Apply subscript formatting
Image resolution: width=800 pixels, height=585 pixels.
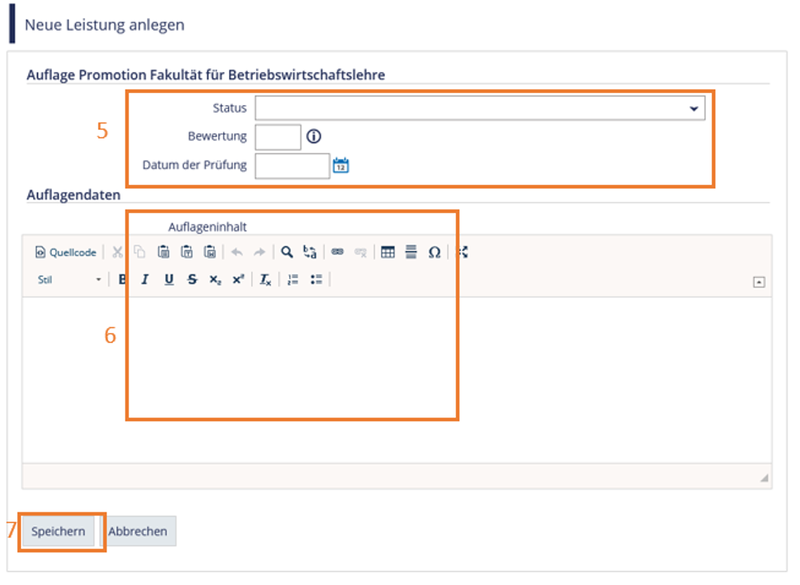(x=215, y=280)
